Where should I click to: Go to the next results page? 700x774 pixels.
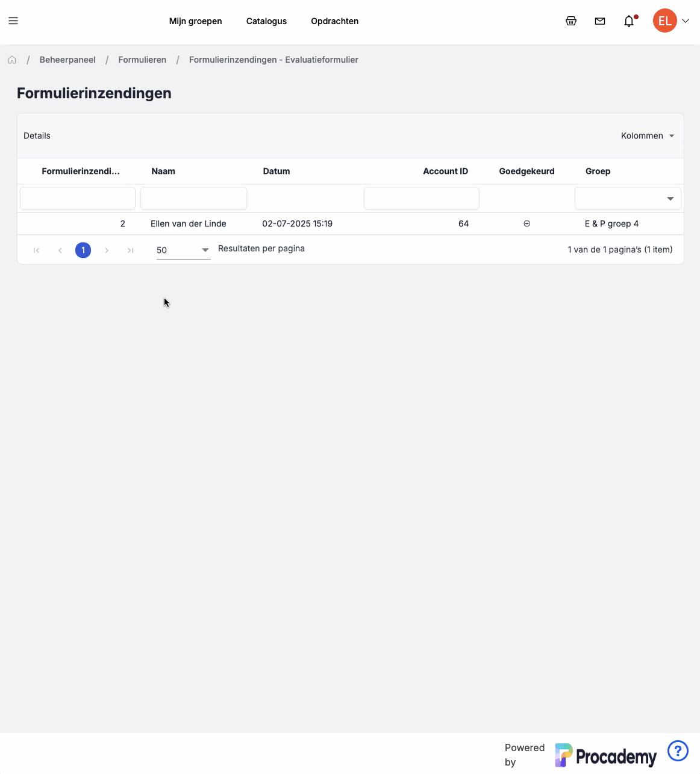pos(107,250)
